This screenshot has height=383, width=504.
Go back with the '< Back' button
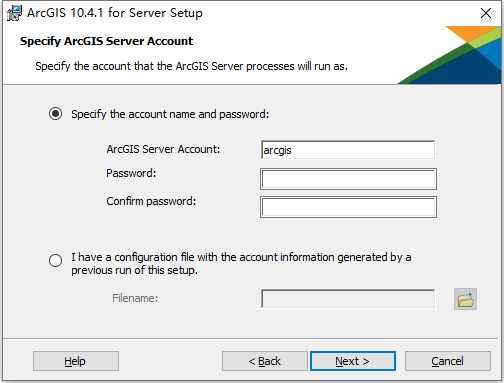pyautogui.click(x=265, y=361)
